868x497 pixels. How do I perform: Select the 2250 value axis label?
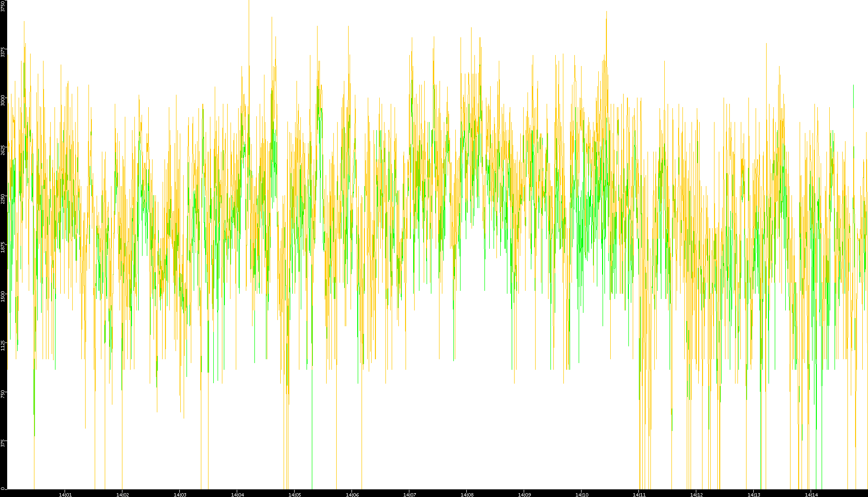pos(3,199)
